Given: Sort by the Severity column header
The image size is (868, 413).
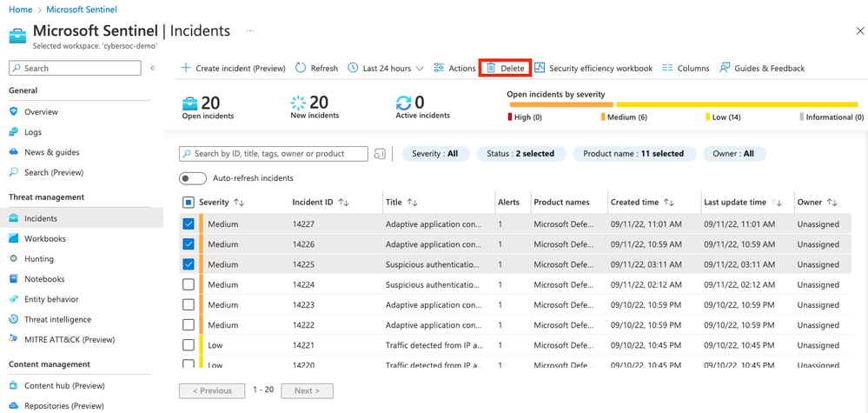Looking at the screenshot, I should point(222,202).
